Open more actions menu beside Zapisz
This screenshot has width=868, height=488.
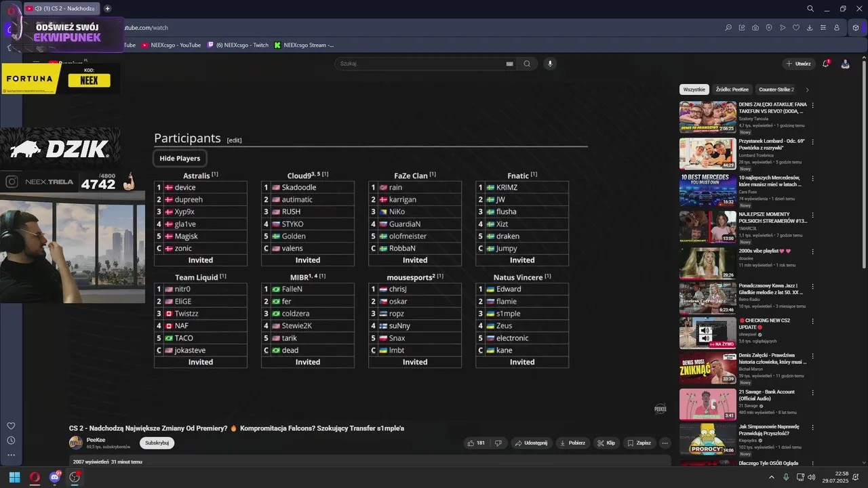tap(665, 443)
